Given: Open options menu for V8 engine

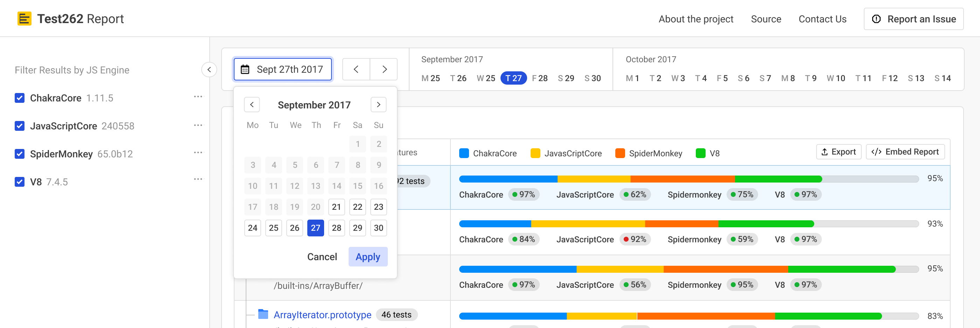Looking at the screenshot, I should pos(198,179).
